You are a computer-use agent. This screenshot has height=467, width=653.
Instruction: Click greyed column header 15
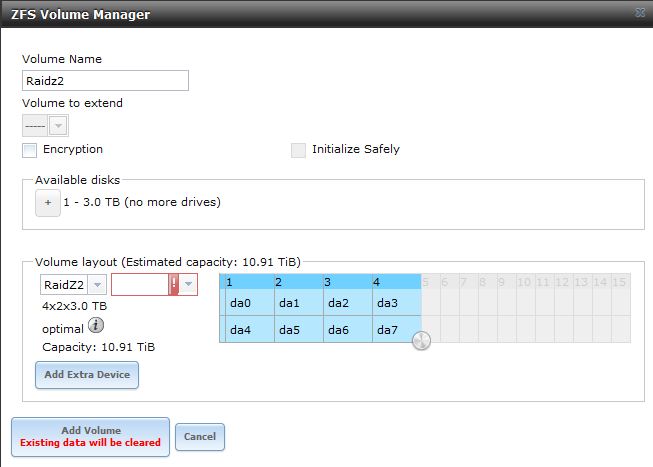[621, 282]
